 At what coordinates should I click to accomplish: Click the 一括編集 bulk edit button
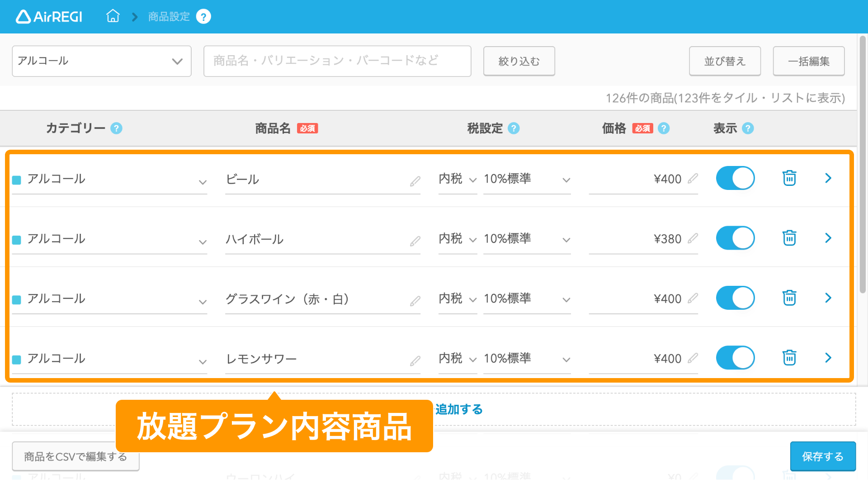click(x=809, y=61)
